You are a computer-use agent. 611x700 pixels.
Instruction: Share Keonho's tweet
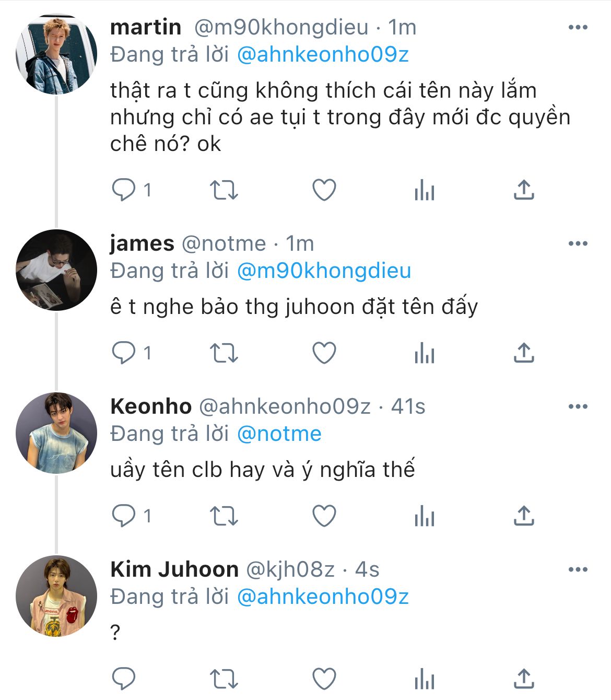coord(523,516)
